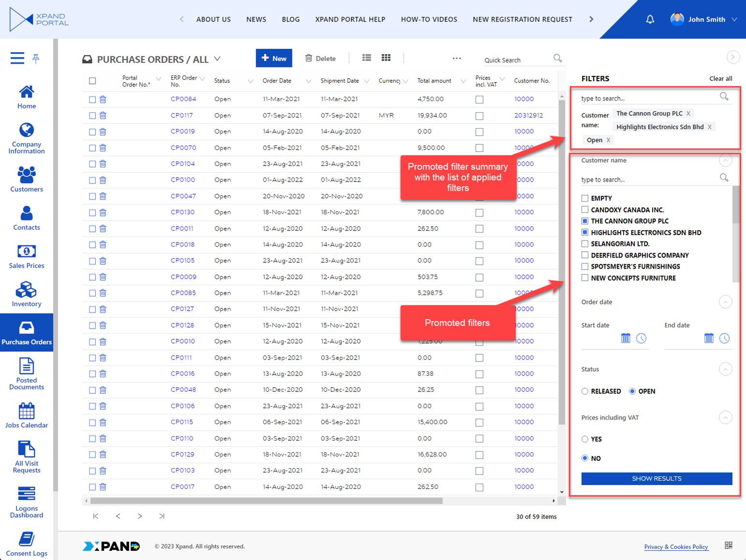Click the Show Results button
This screenshot has width=746, height=560.
coord(656,478)
